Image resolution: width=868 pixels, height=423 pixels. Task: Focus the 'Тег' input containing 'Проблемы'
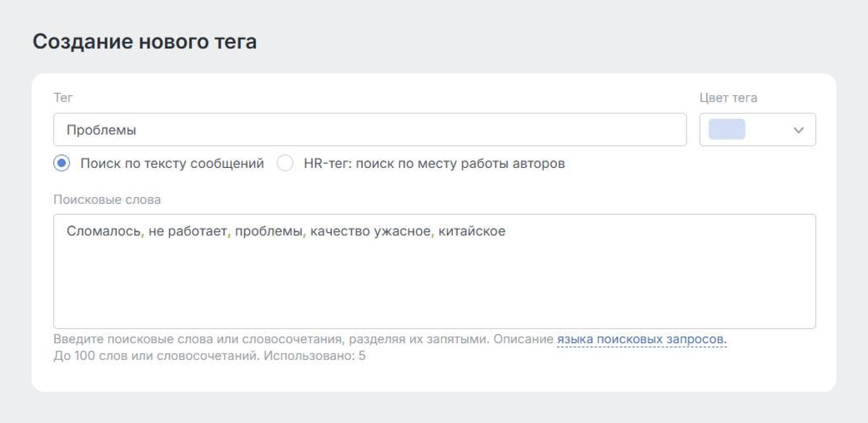(x=370, y=130)
